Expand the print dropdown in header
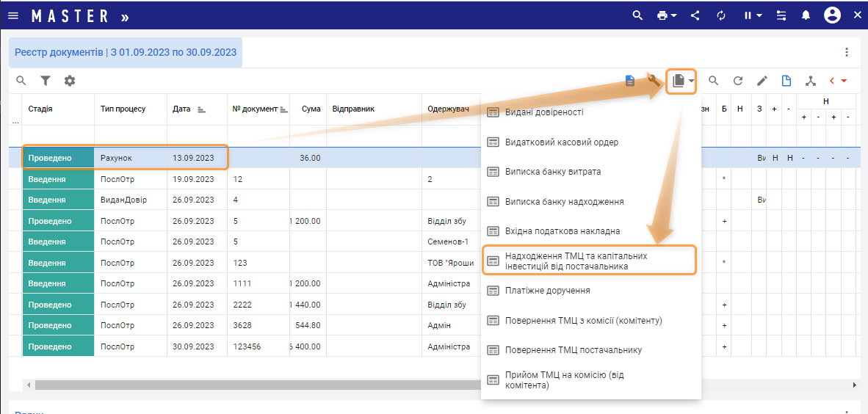The image size is (868, 414). (x=667, y=15)
